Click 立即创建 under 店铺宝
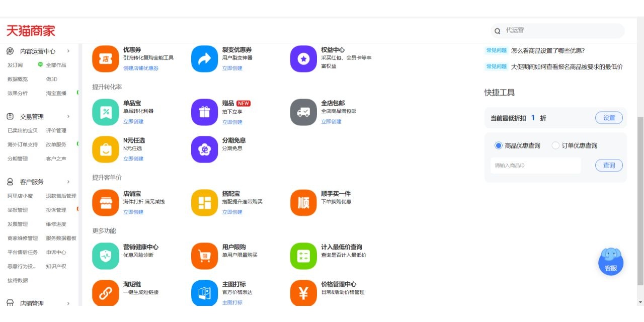The height and width of the screenshot is (322, 644). click(x=133, y=212)
